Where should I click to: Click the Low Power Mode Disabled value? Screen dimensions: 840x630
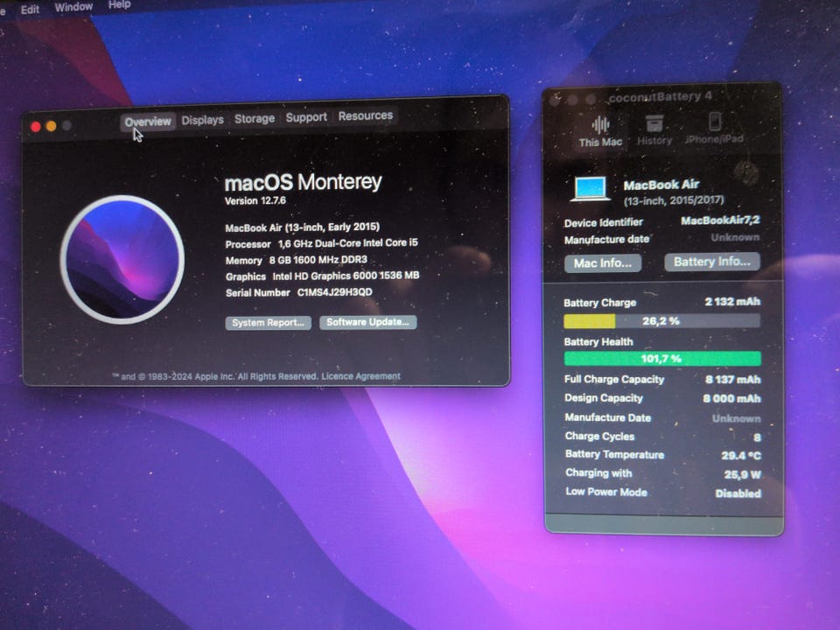coord(738,493)
